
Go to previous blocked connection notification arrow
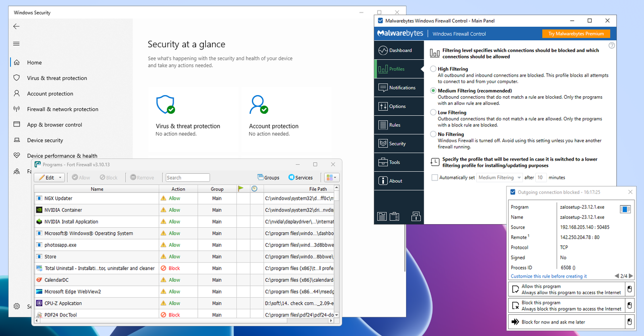(617, 276)
